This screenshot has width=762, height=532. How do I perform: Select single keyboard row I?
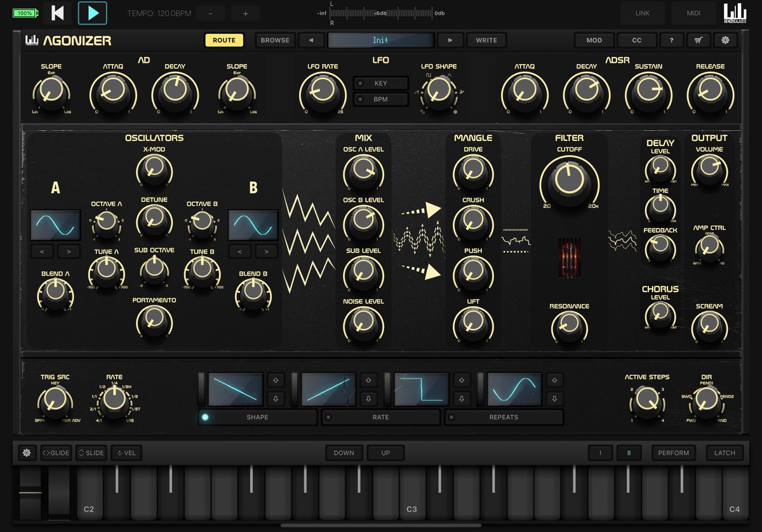(599, 453)
